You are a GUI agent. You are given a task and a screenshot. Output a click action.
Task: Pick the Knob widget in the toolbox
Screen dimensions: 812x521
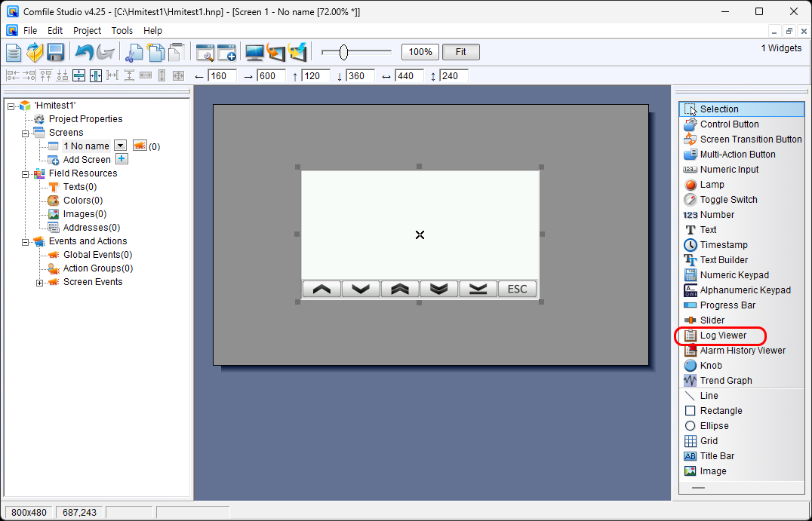tap(711, 366)
